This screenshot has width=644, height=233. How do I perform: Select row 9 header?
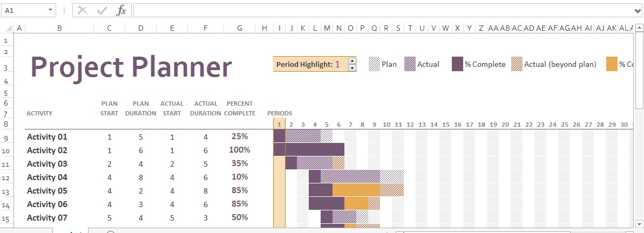[6, 138]
